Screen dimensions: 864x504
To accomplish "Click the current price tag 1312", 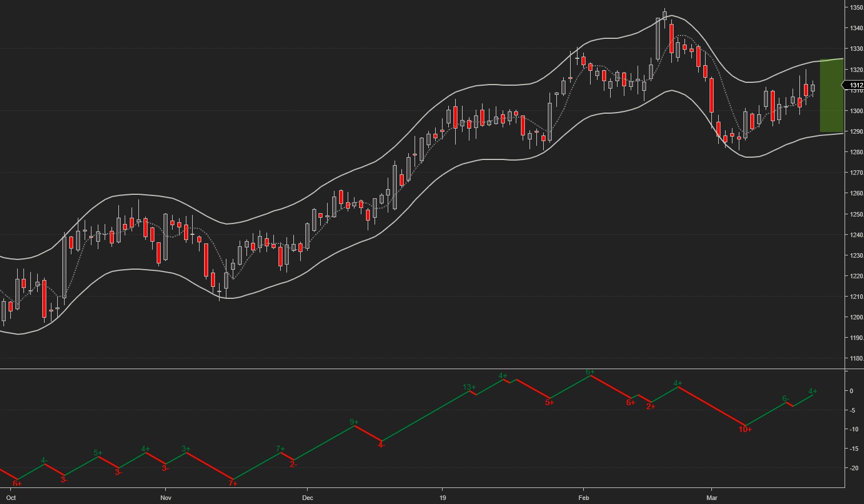I will pyautogui.click(x=854, y=86).
